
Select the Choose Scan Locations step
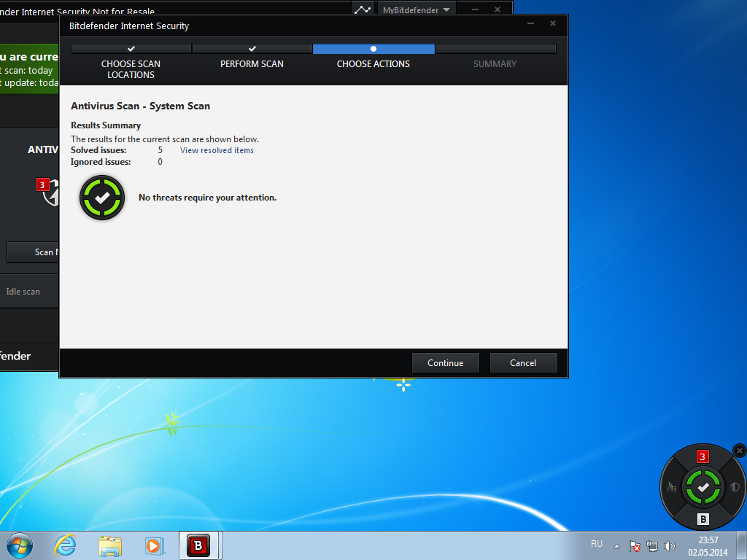coord(131,69)
